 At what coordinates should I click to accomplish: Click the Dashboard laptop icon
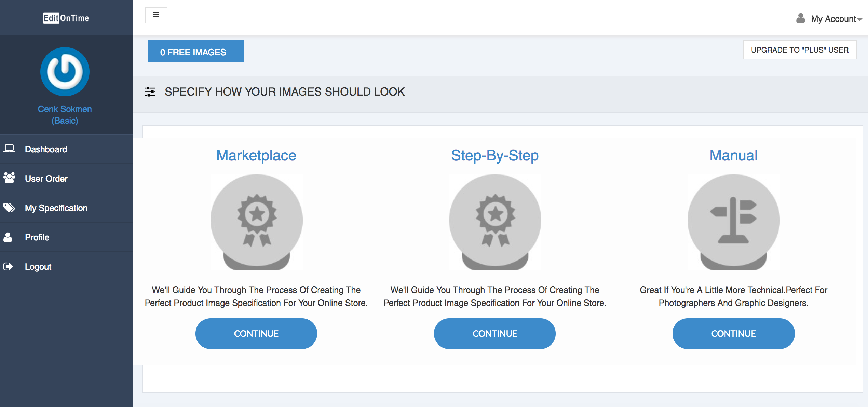click(9, 149)
